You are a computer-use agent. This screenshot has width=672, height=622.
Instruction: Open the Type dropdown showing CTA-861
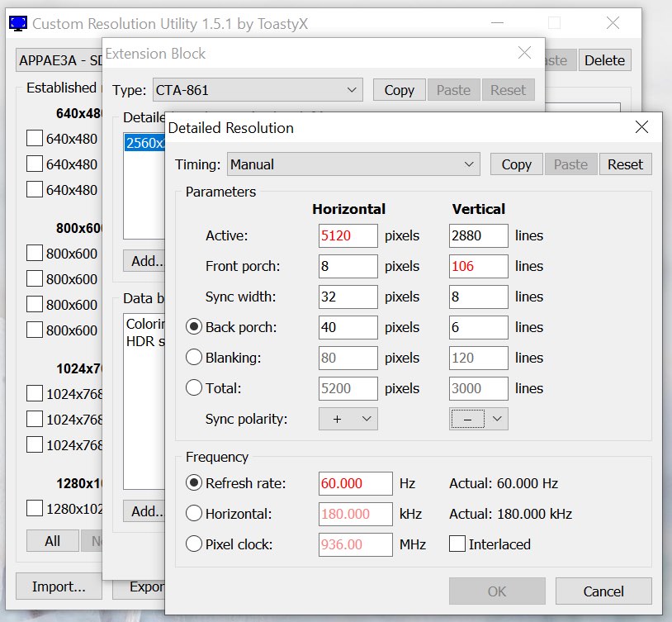coord(258,90)
